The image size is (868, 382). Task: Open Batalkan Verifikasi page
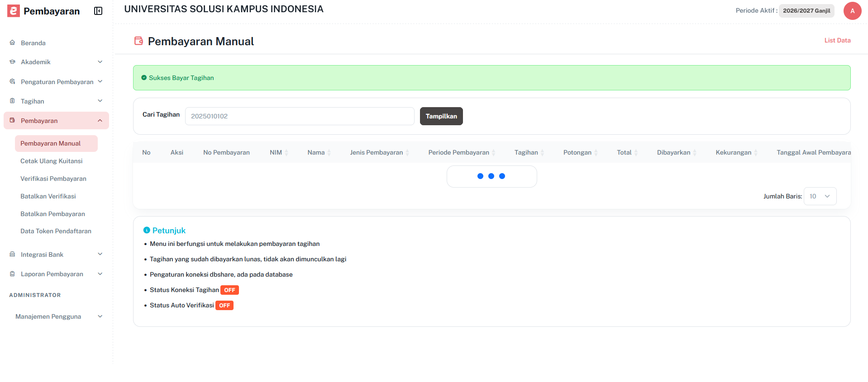tap(48, 196)
